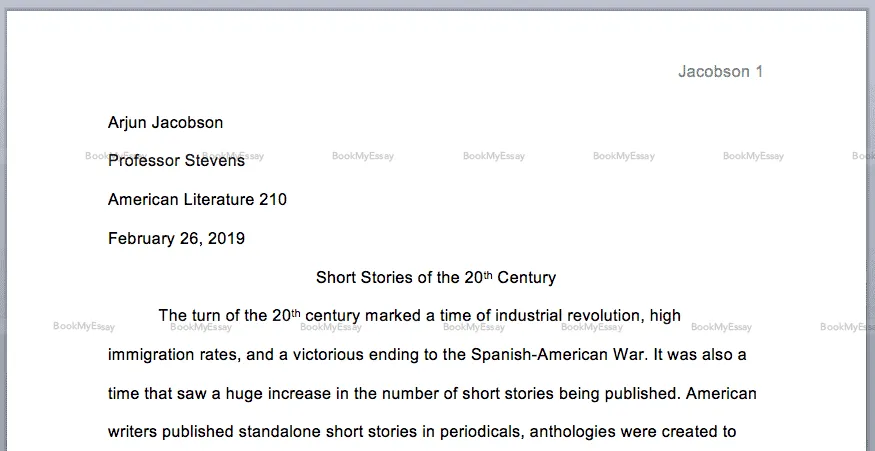
Task: Click the 'Professor Stevens' line
Action: [x=176, y=161]
